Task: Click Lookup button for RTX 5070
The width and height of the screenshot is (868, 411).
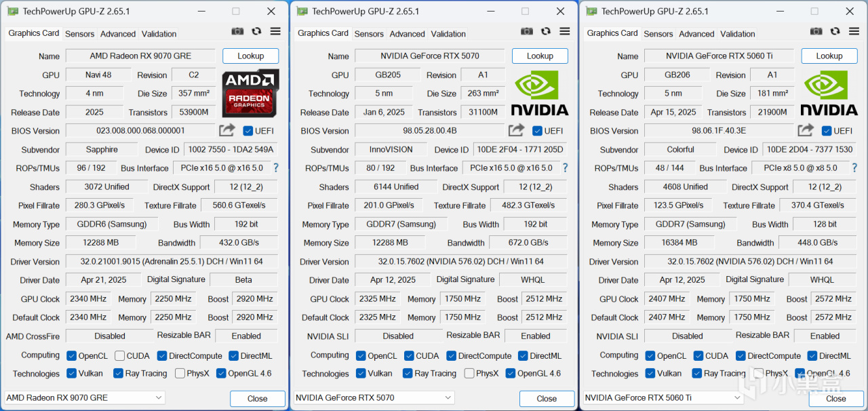Action: 540,56
